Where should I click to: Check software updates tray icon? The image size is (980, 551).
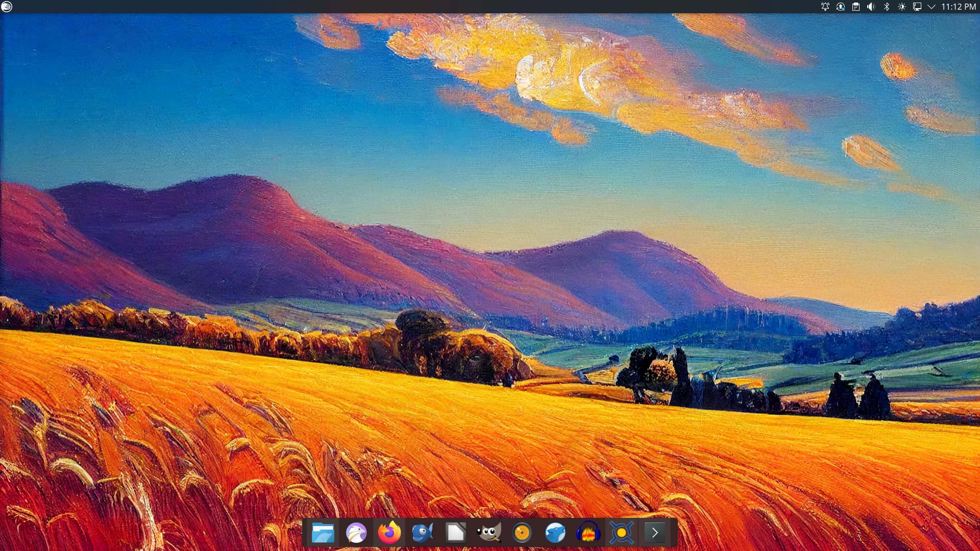point(841,7)
